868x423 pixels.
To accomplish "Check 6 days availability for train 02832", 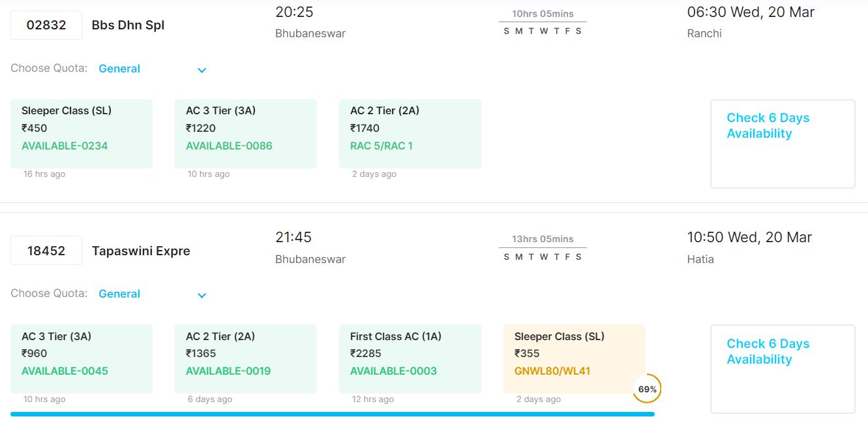I will (782, 144).
